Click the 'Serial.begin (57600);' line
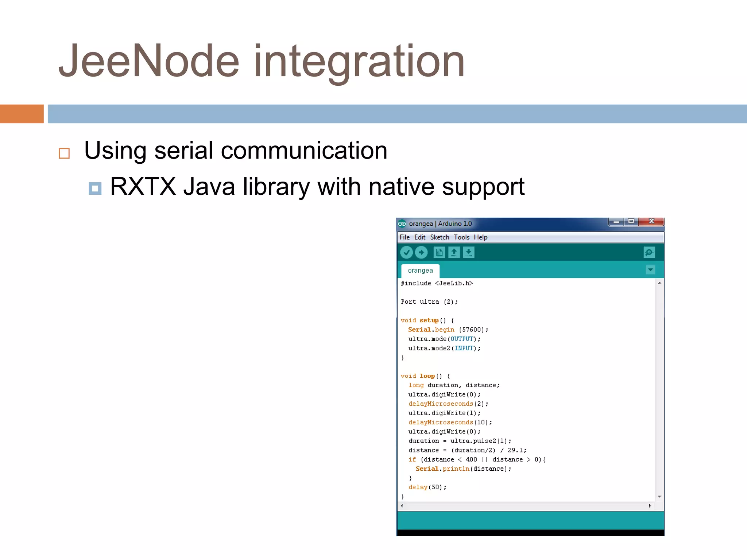Image resolution: width=747 pixels, height=560 pixels. coord(448,330)
